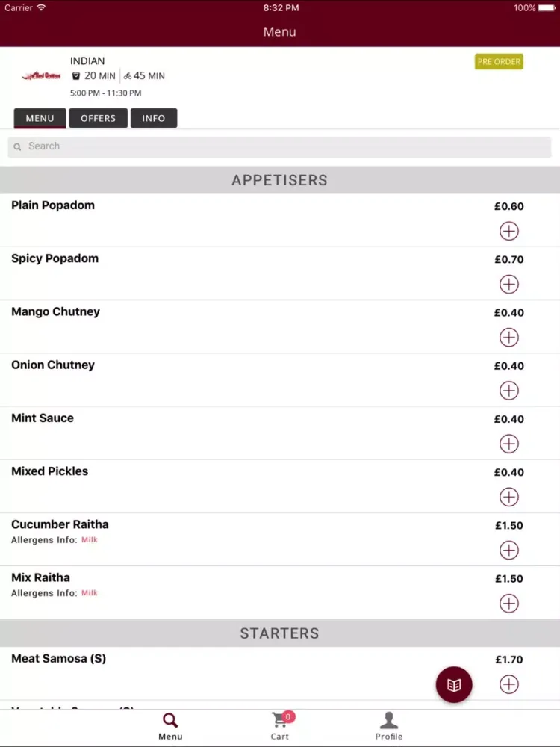Switch to the OFFERS tab
Image resolution: width=560 pixels, height=747 pixels.
pyautogui.click(x=98, y=118)
